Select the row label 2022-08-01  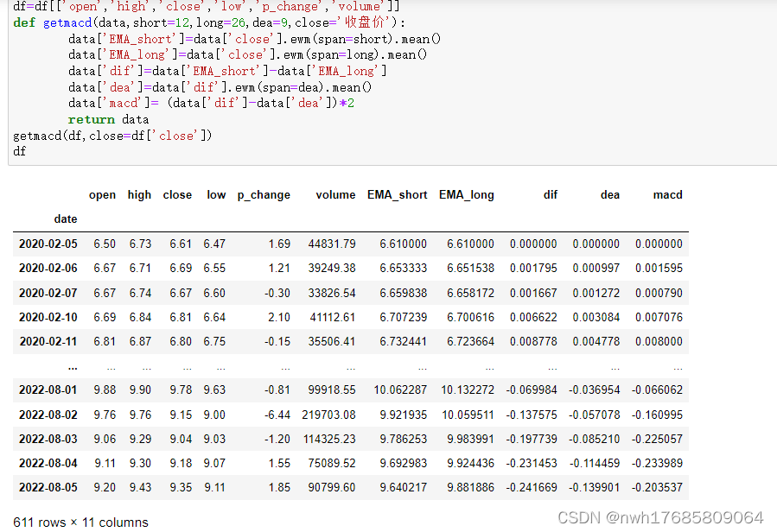coord(48,389)
